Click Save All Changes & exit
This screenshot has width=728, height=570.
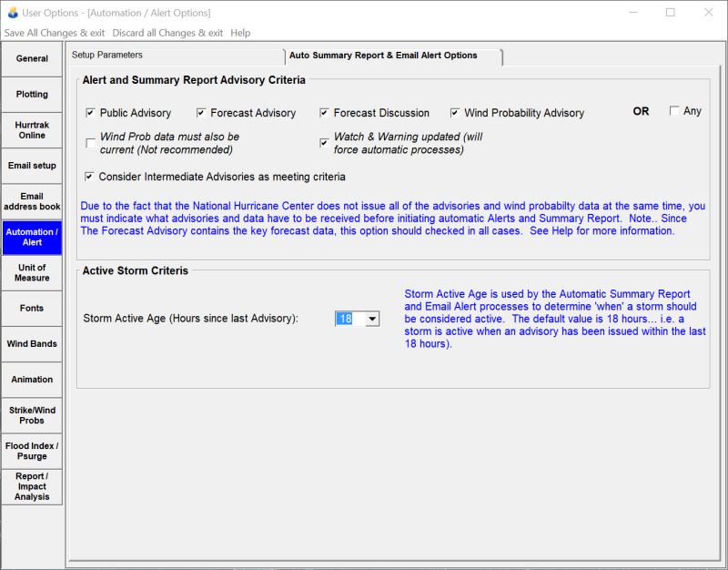tap(55, 33)
